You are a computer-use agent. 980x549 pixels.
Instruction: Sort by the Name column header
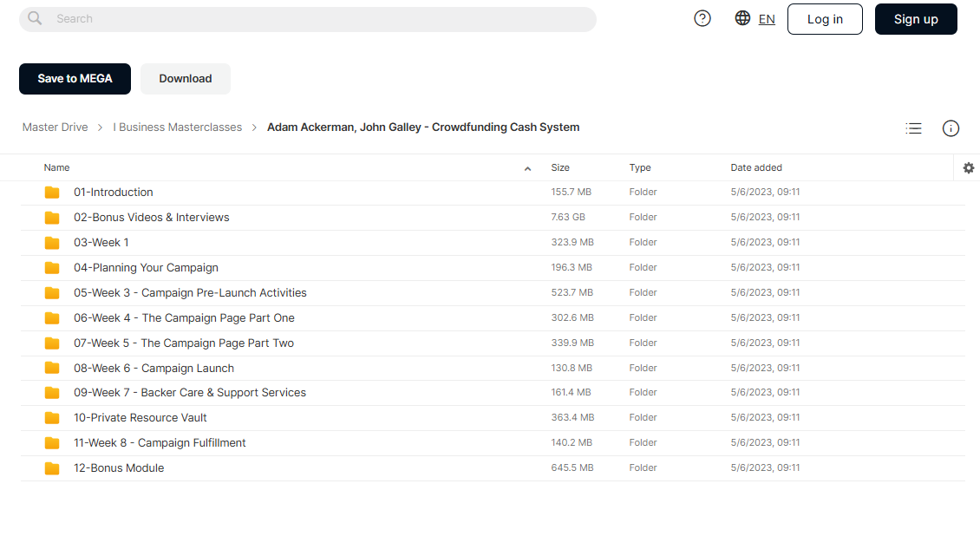click(57, 167)
